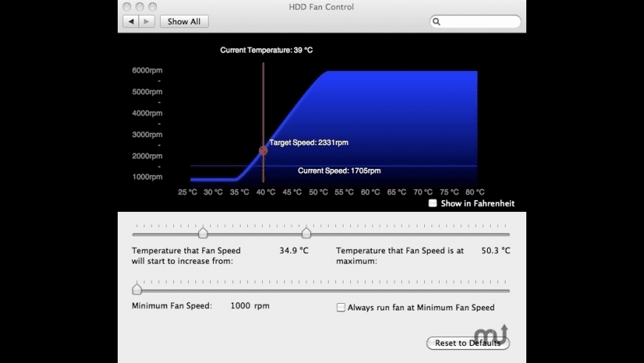The image size is (644, 363).
Task: Click the start-temperature slider thumb at 34.9 °C
Action: click(203, 233)
